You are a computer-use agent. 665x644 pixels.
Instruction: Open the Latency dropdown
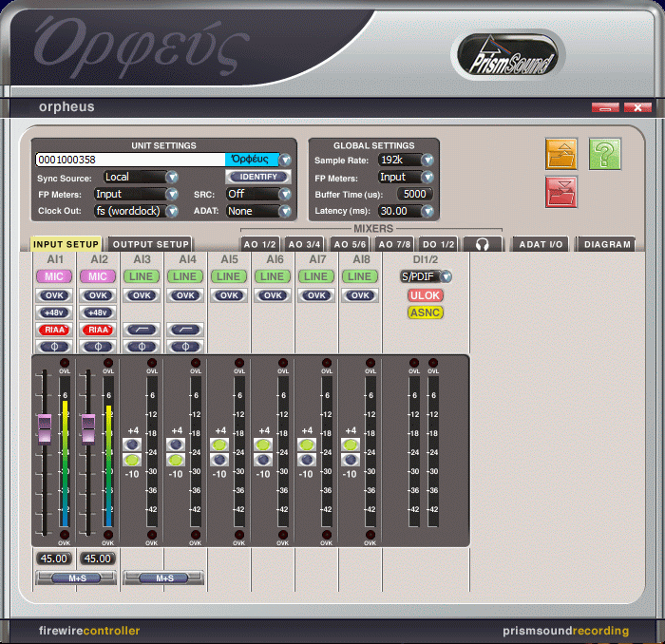[x=427, y=211]
